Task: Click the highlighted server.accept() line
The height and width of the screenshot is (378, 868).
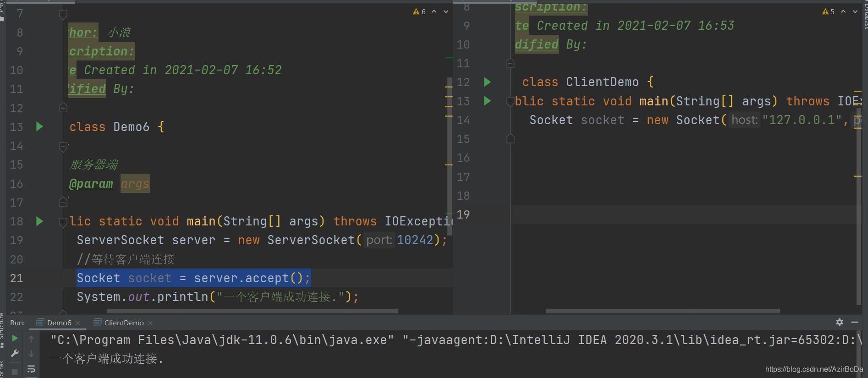Action: click(x=194, y=278)
